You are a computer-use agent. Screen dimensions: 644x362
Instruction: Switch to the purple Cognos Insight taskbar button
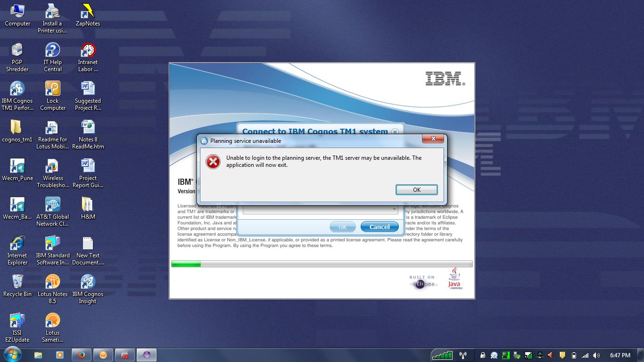(147, 355)
